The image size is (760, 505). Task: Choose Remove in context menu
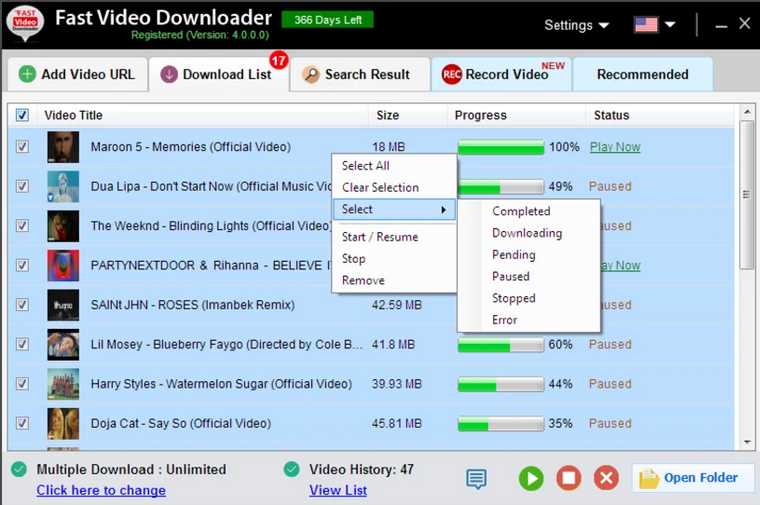click(394, 281)
